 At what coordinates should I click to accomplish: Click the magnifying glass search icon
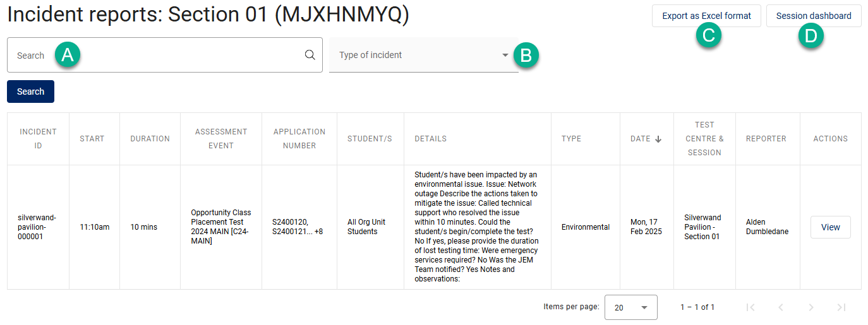click(x=310, y=55)
